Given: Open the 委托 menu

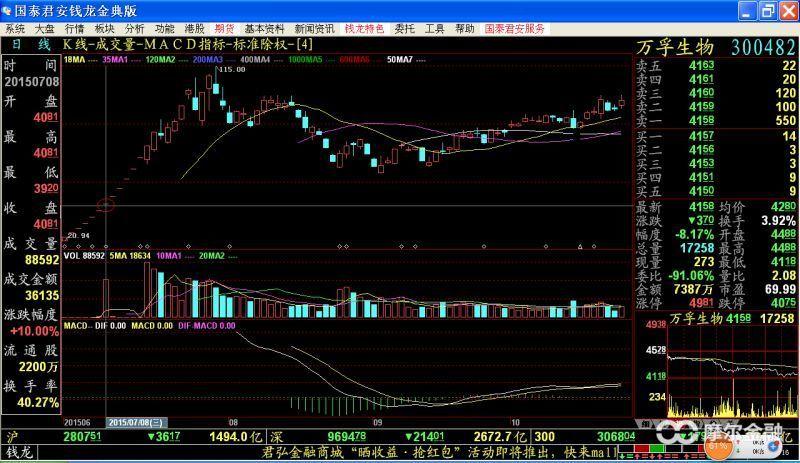Looking at the screenshot, I should (405, 29).
